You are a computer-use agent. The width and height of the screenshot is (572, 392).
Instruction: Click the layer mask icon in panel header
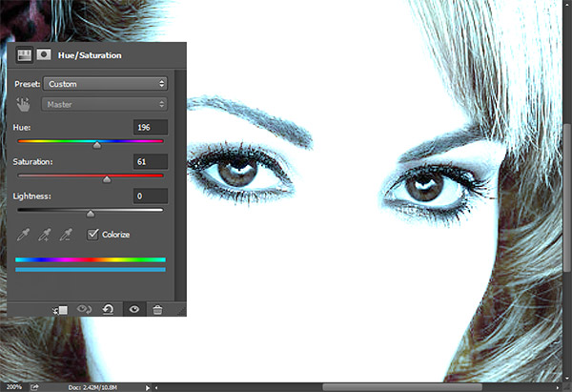[x=44, y=55]
